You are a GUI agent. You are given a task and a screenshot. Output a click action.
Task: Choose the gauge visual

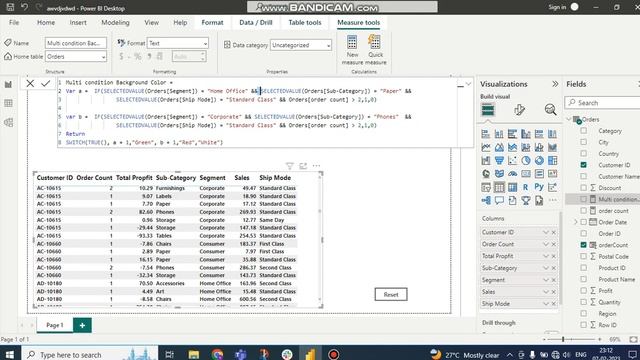click(x=512, y=174)
